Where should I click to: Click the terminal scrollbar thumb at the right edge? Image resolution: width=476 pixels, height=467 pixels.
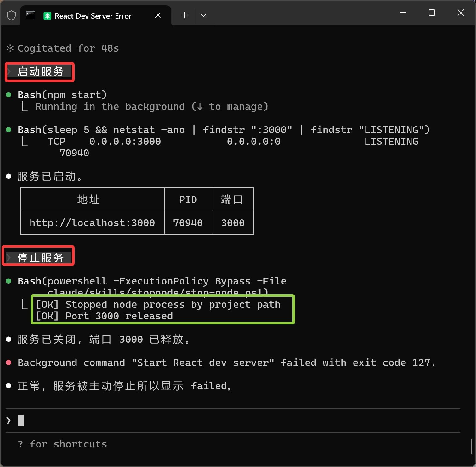tap(471, 446)
